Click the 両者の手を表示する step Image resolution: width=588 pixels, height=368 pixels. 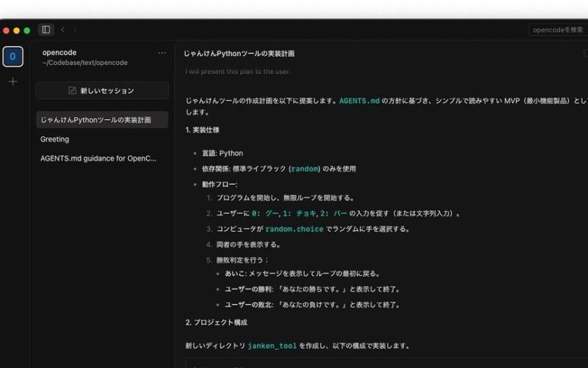(248, 244)
